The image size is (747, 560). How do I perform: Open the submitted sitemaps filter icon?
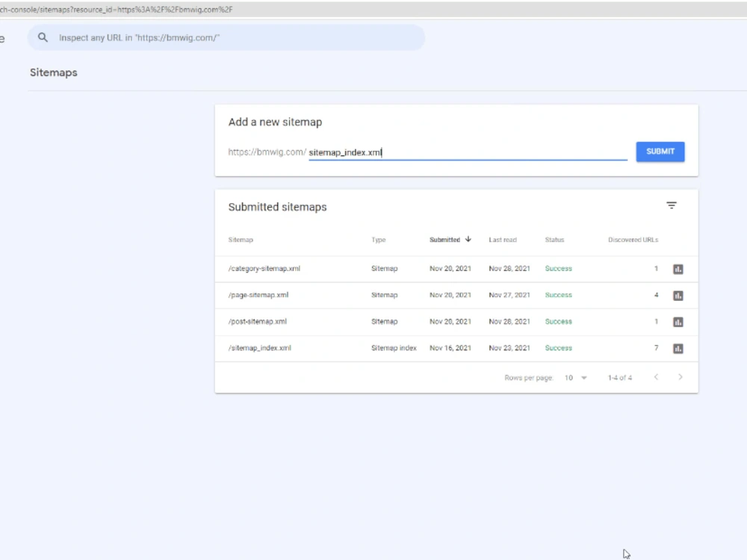coord(672,205)
